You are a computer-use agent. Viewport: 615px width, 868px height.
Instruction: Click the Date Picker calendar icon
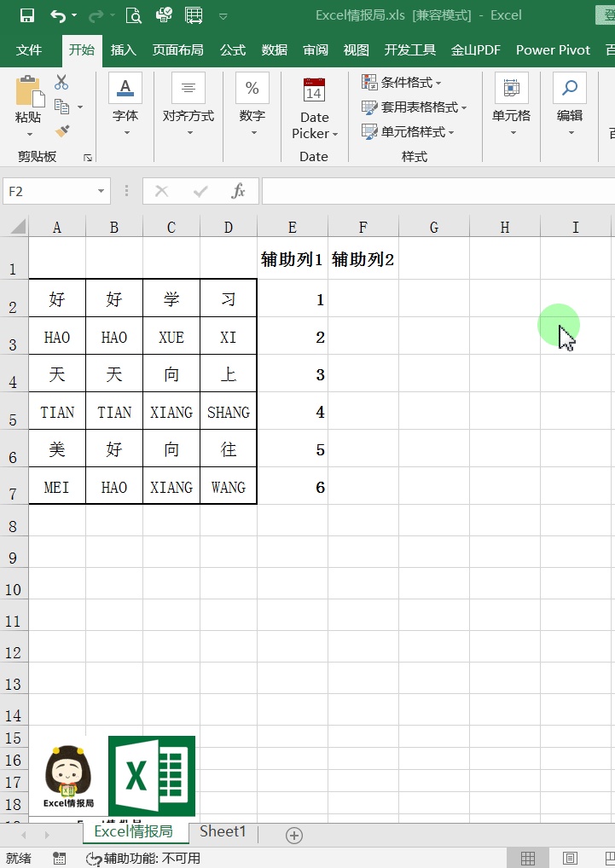[314, 90]
